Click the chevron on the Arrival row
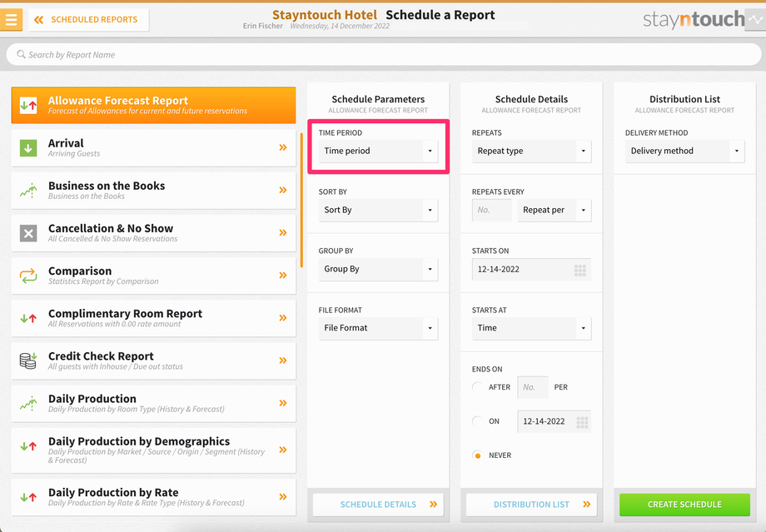Viewport: 766px width, 532px height. click(283, 147)
